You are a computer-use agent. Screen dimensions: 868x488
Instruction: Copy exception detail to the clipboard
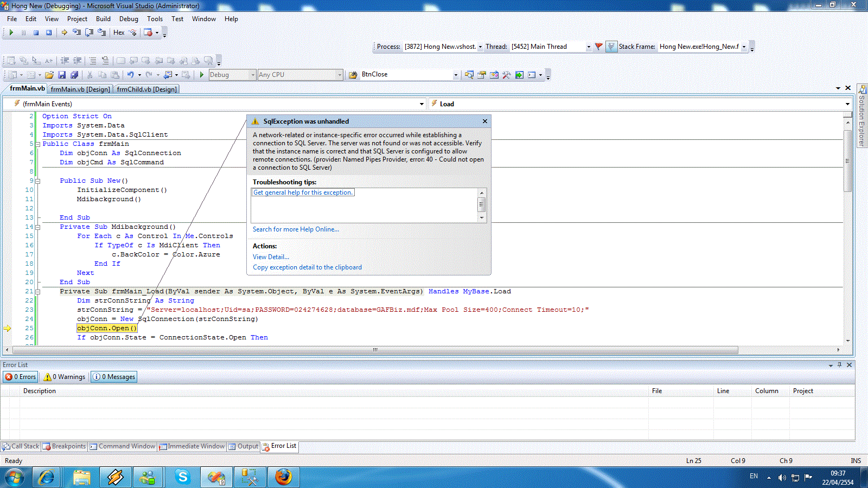pos(307,267)
